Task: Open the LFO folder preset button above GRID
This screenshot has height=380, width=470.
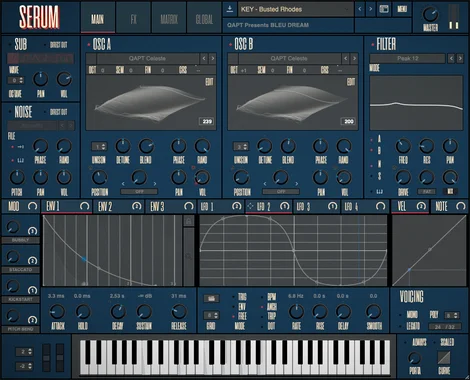Action: click(211, 298)
